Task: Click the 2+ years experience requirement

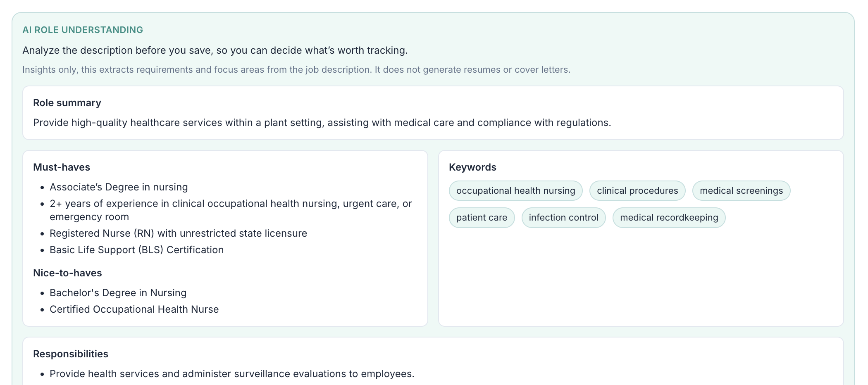Action: 231,210
